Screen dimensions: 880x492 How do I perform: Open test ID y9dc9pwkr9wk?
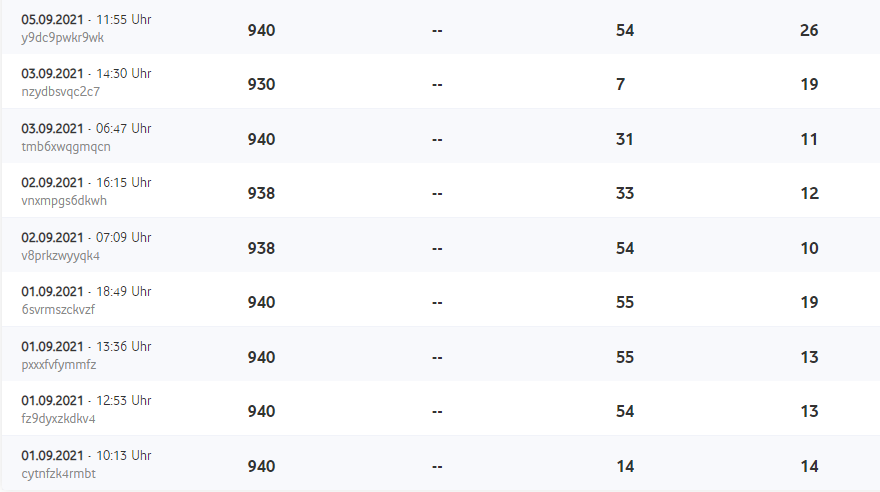(63, 38)
